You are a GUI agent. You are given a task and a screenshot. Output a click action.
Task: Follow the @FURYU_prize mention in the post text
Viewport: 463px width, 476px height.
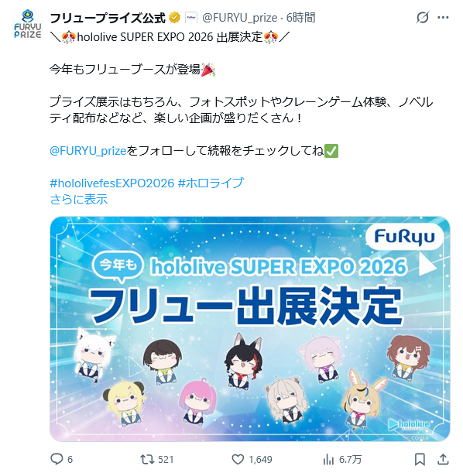pyautogui.click(x=88, y=151)
